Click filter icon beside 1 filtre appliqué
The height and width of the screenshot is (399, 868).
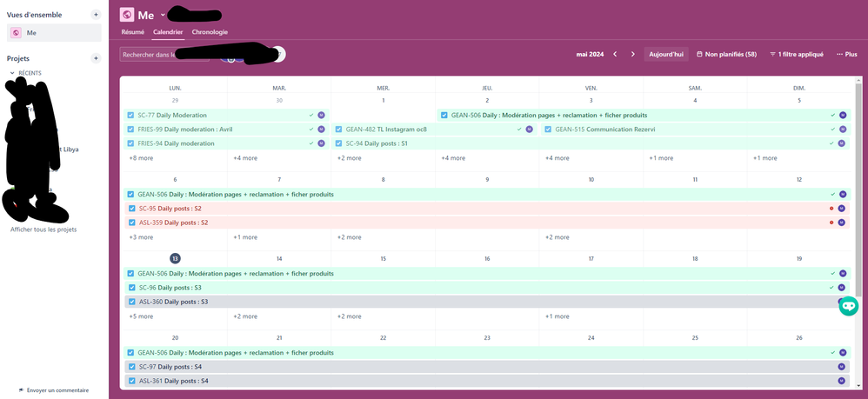click(772, 54)
